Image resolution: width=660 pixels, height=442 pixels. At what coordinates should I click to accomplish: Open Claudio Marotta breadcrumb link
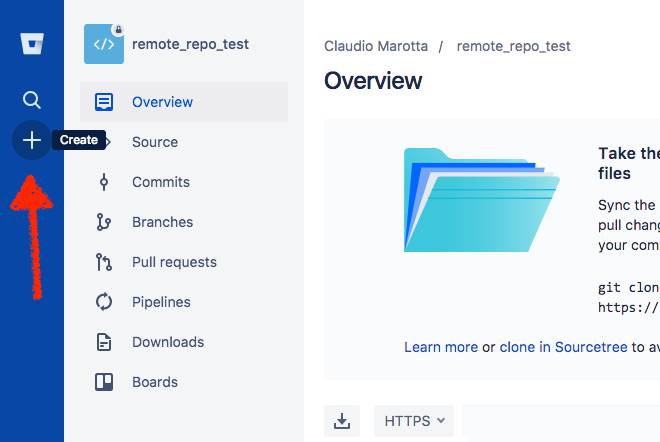(375, 46)
